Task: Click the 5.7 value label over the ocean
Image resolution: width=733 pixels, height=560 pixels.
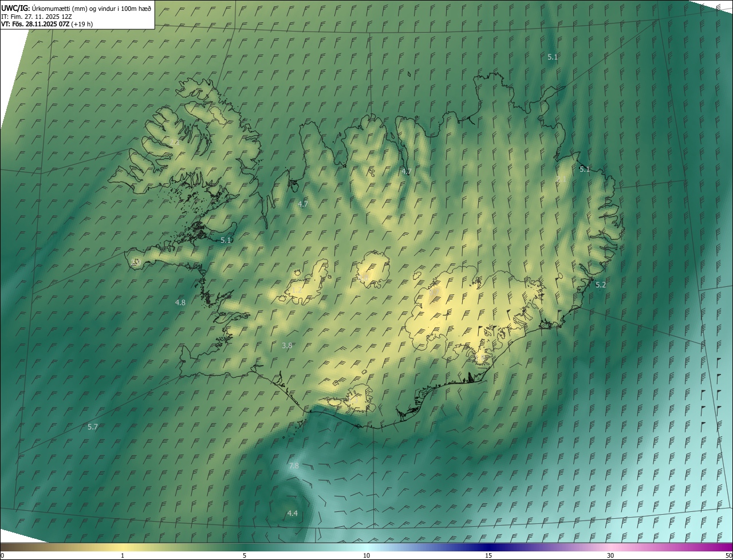Action: 93,427
